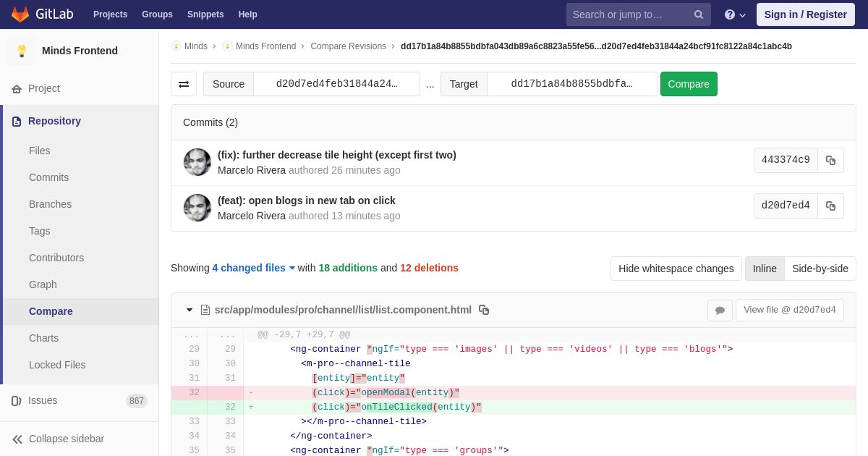Copy commit SHA 443374c9

click(830, 161)
